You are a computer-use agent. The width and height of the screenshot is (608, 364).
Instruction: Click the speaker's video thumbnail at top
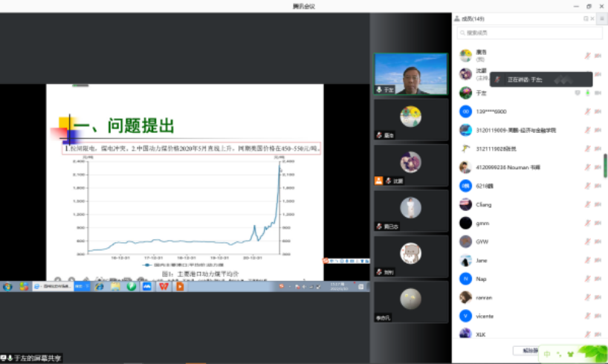pyautogui.click(x=411, y=74)
